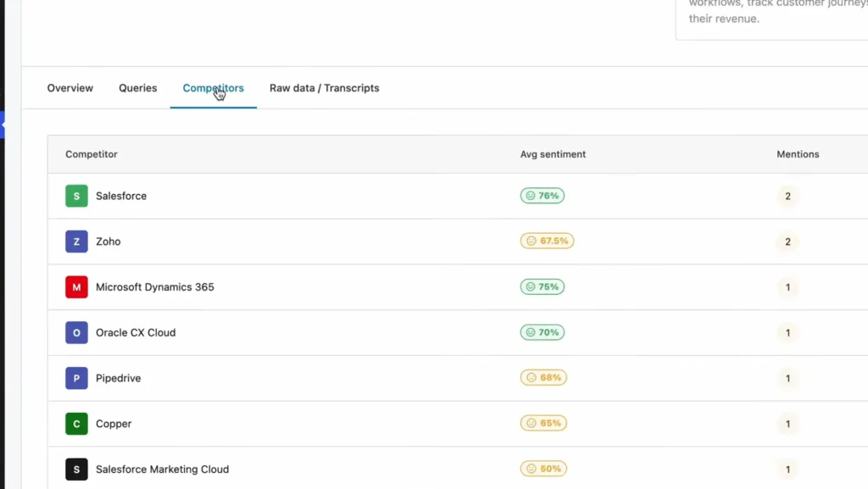Click the Zoho Z avatar icon
This screenshot has height=489, width=868.
point(76,242)
